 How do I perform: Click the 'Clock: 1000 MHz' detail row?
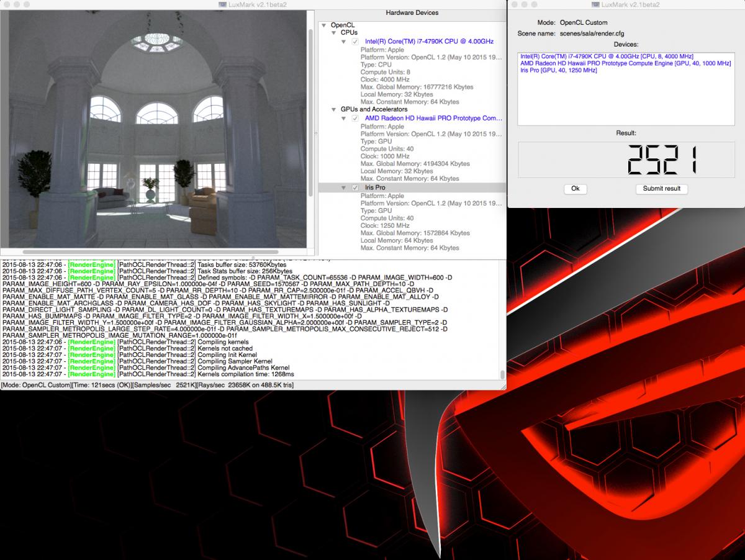tap(385, 156)
